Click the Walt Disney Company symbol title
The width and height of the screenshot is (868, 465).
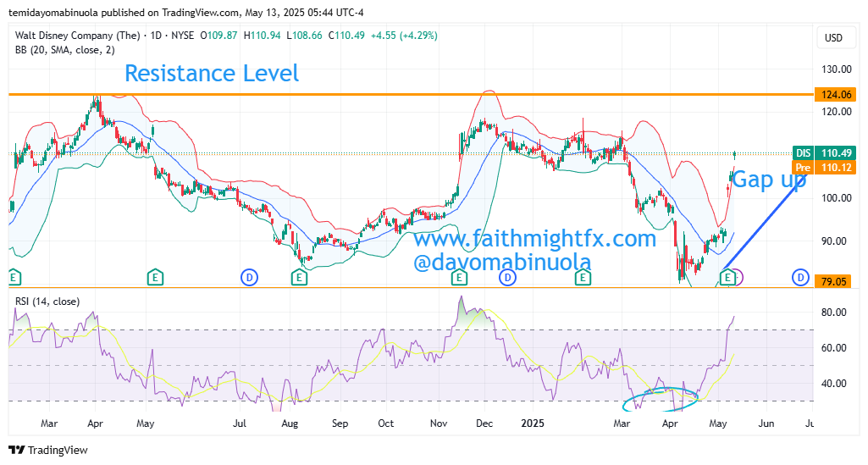tap(78, 36)
